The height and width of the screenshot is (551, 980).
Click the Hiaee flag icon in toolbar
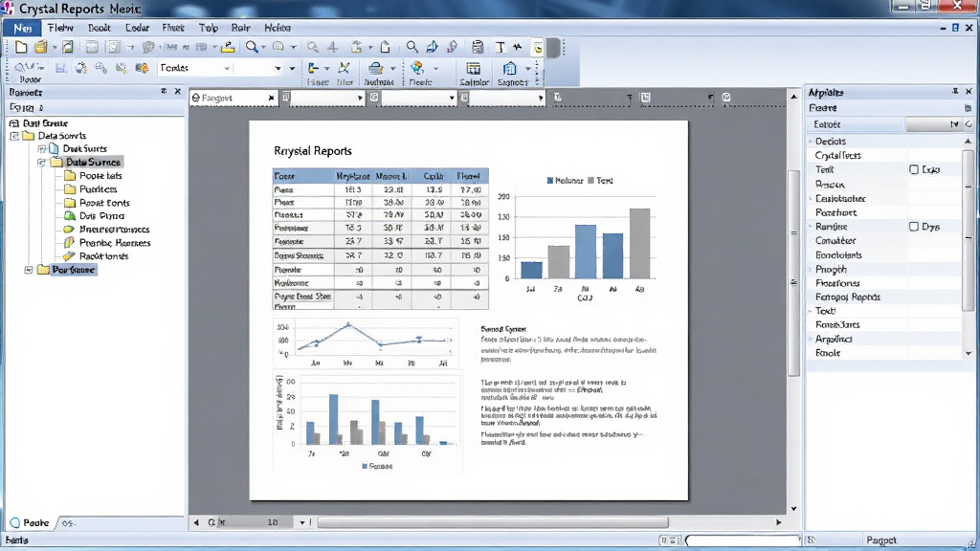click(314, 68)
